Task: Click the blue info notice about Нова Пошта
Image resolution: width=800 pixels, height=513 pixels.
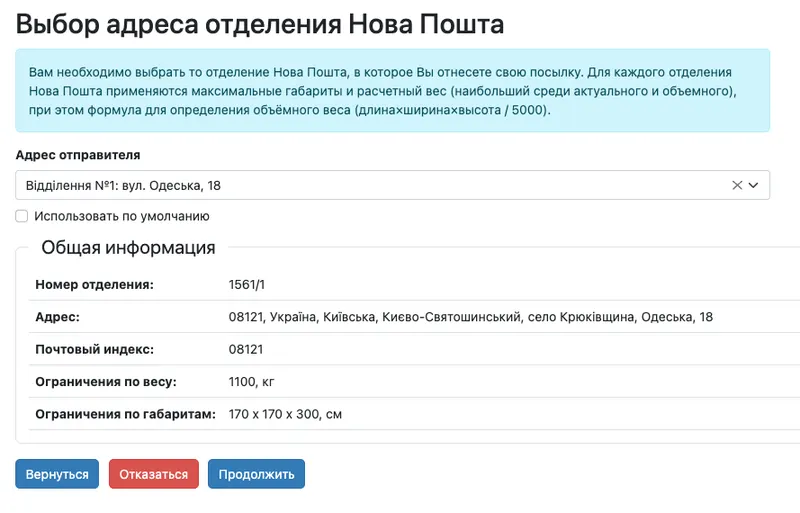Action: [392, 90]
